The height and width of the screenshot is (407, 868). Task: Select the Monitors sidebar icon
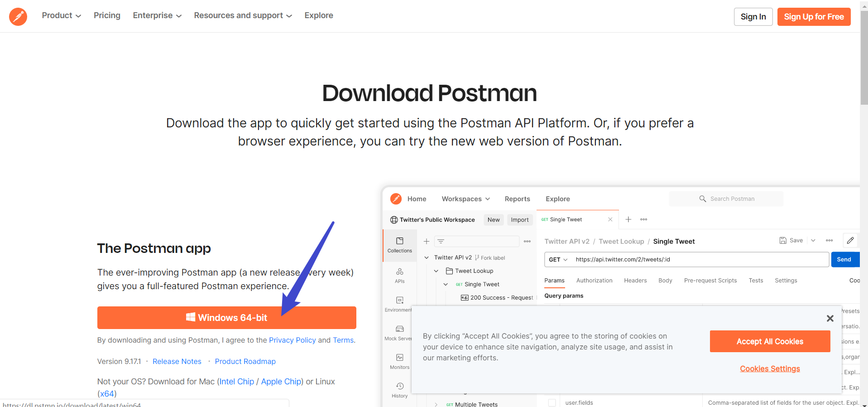coord(399,361)
